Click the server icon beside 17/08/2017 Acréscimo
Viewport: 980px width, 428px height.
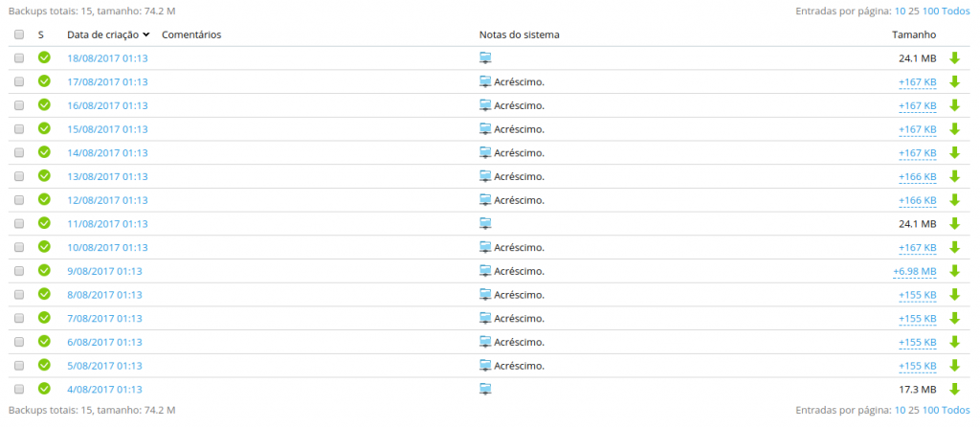pos(485,81)
